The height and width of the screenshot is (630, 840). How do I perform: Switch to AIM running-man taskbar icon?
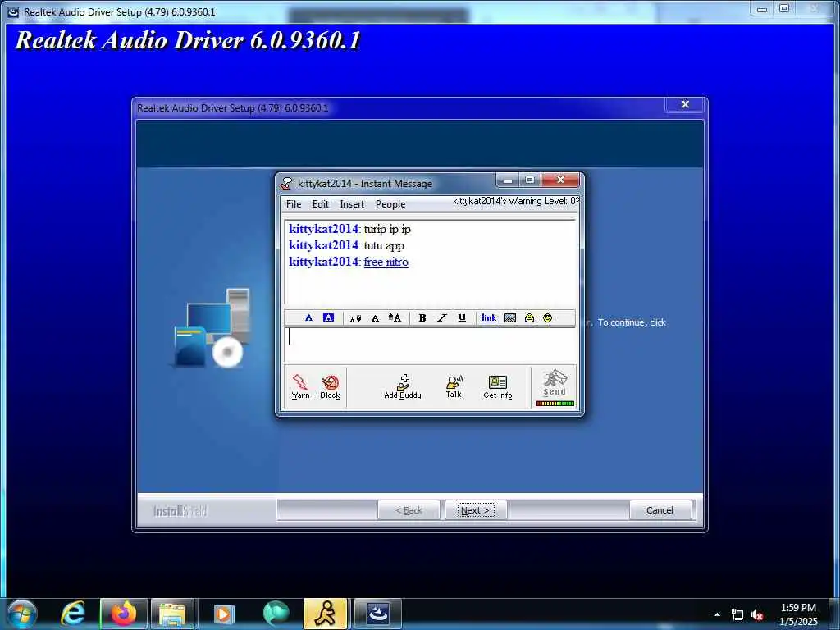tap(326, 614)
